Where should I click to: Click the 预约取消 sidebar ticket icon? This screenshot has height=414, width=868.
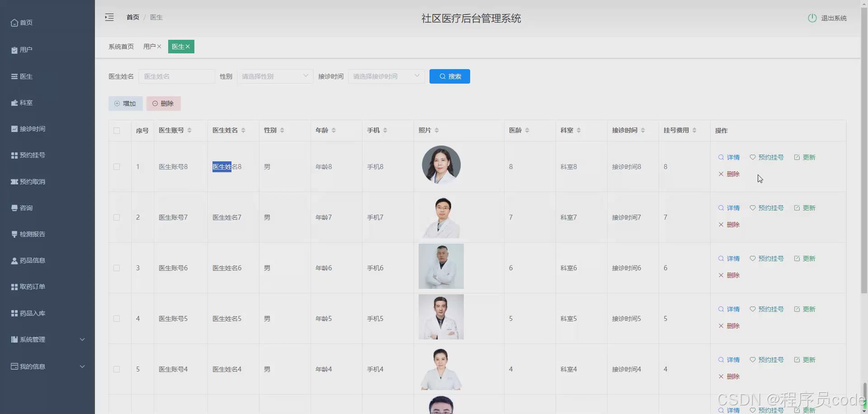[x=14, y=182]
